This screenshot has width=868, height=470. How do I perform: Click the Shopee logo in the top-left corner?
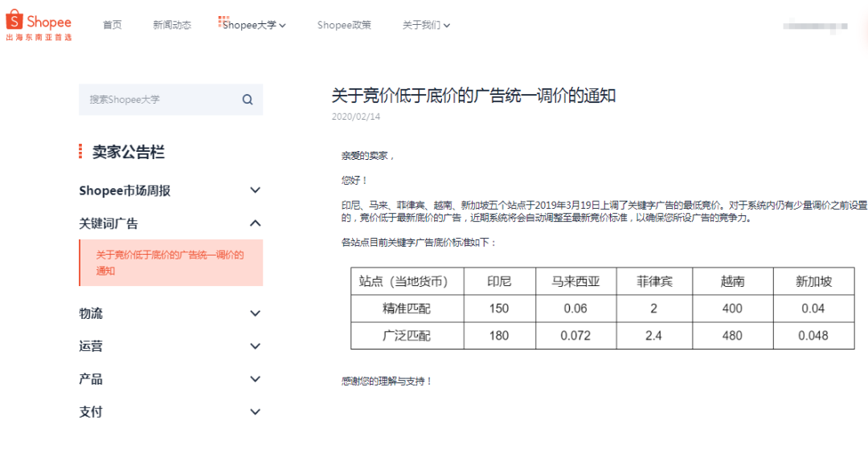tap(39, 24)
